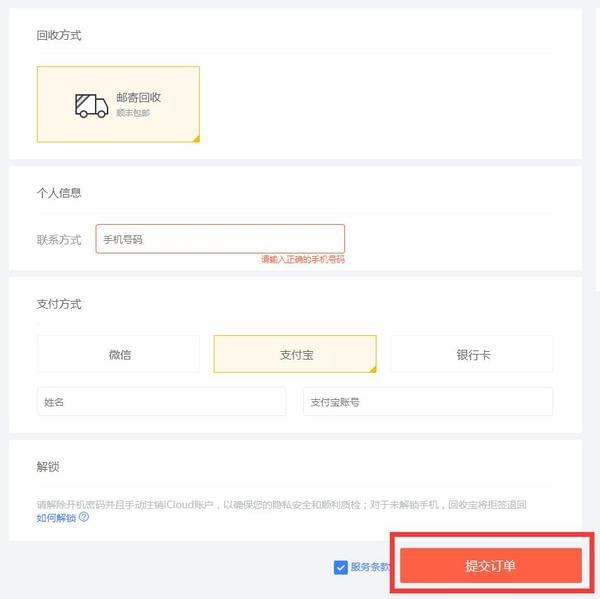Click the red phone number error message
This screenshot has height=599, width=600.
point(303,260)
